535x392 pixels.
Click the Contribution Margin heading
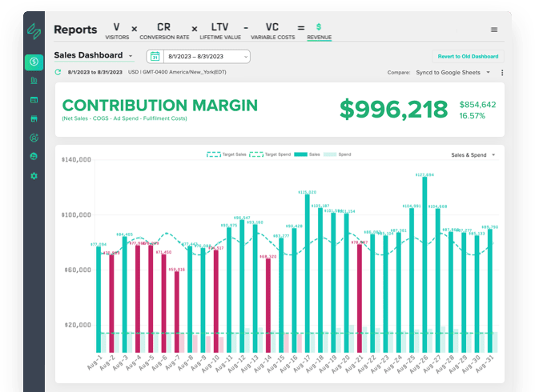click(159, 106)
